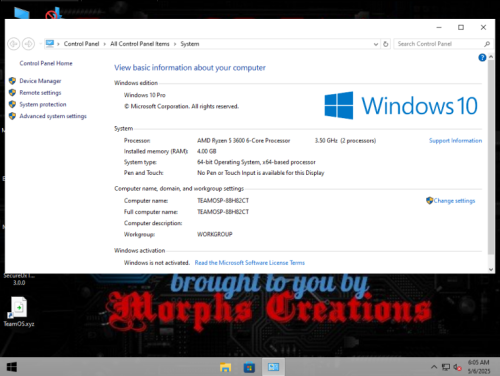This screenshot has width=500, height=376.
Task: Click Change settings link
Action: (454, 201)
